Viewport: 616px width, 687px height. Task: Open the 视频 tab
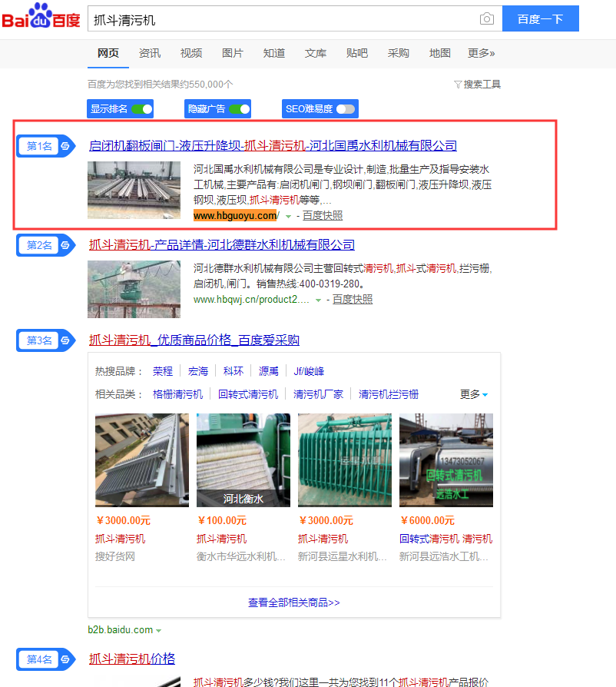(x=191, y=53)
